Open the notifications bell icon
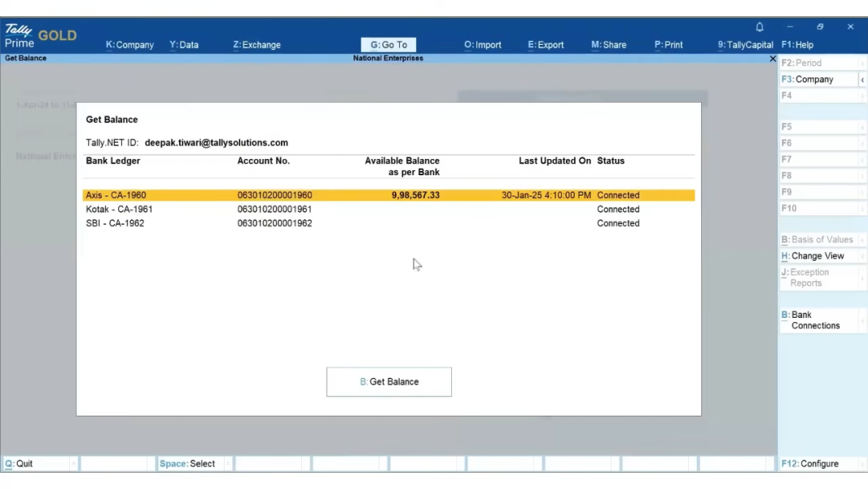This screenshot has width=868, height=489. point(760,27)
